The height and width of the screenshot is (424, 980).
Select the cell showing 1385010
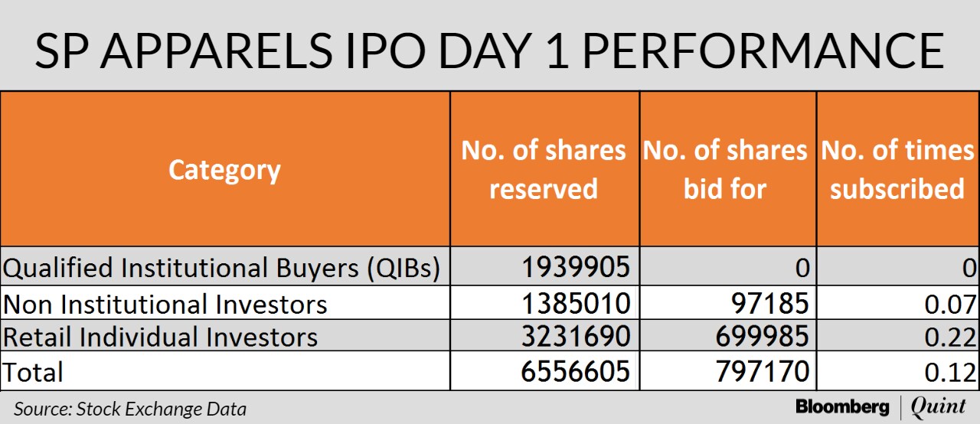pos(576,304)
